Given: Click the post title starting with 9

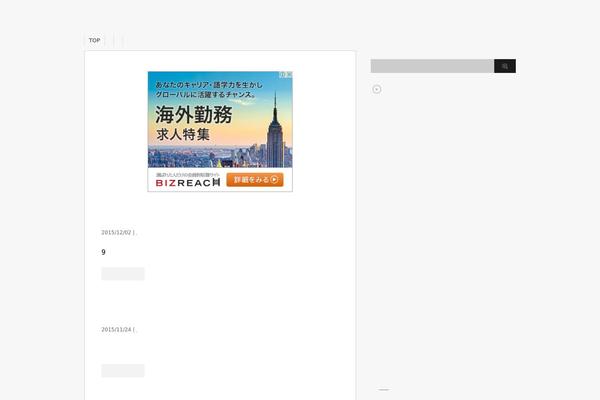Looking at the screenshot, I should 103,252.
